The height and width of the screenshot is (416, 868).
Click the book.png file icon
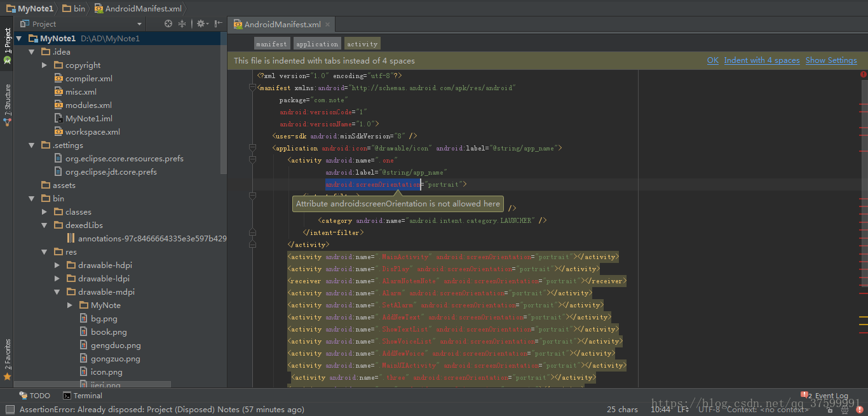[x=85, y=332]
